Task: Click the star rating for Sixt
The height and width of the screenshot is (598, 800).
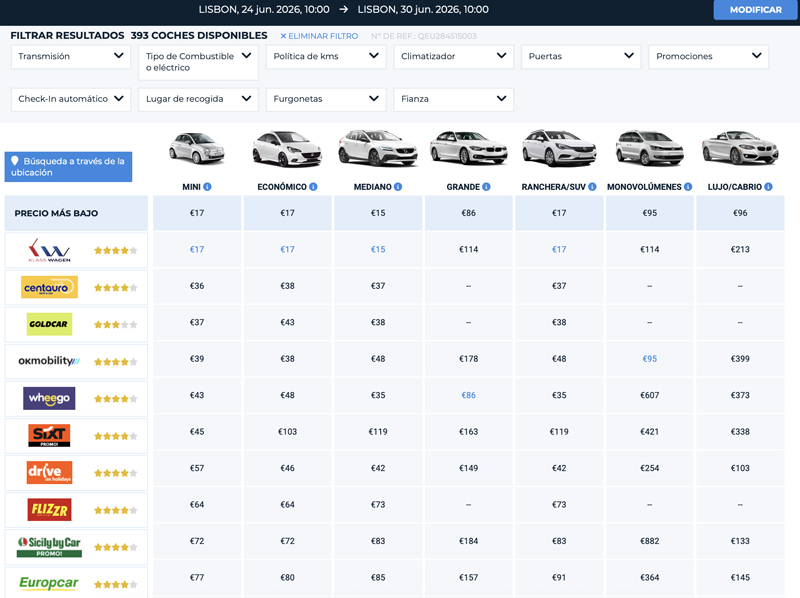Action: [x=116, y=436]
